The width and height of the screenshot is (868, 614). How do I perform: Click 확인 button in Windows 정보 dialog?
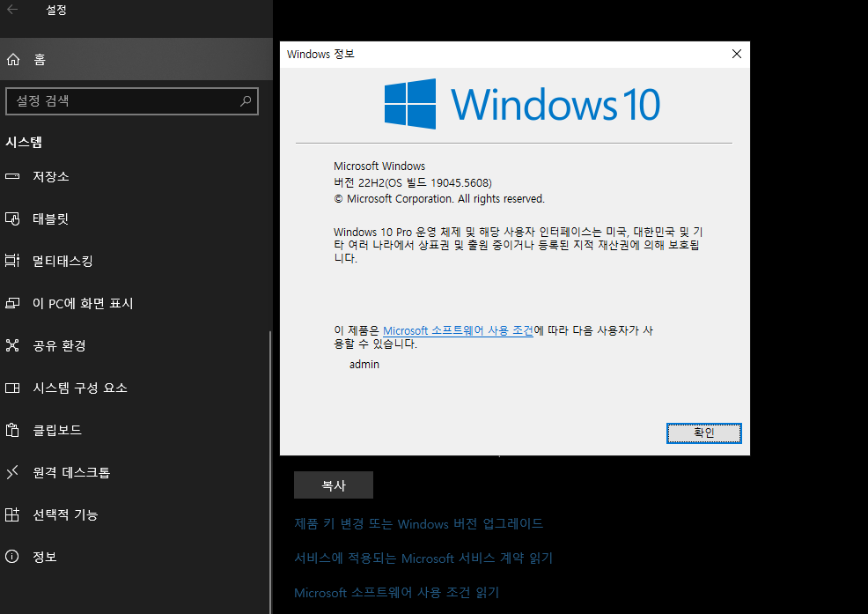tap(703, 433)
